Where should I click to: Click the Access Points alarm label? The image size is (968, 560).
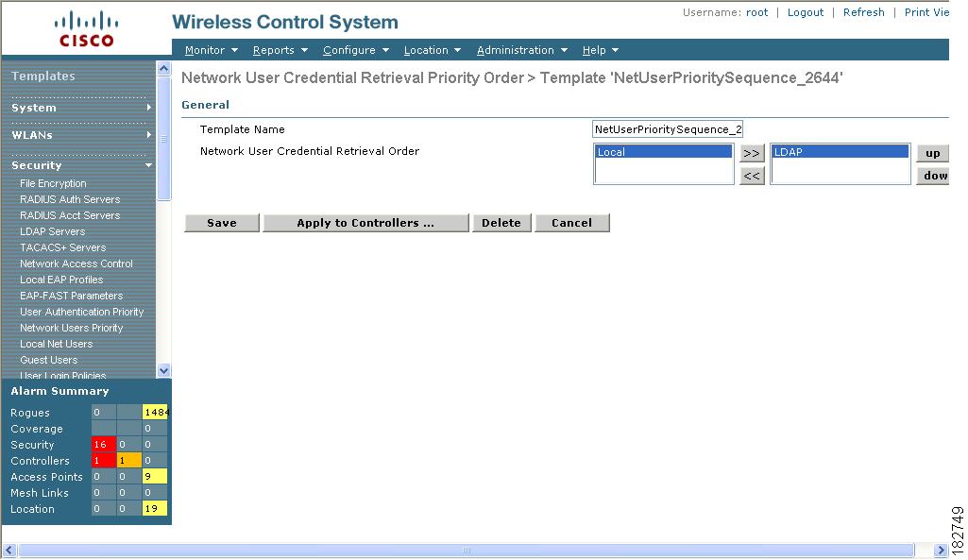(46, 477)
